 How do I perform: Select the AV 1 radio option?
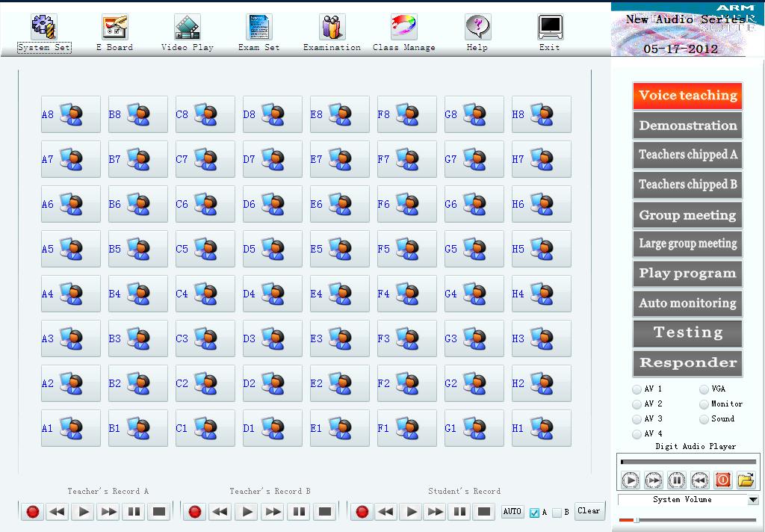(637, 389)
